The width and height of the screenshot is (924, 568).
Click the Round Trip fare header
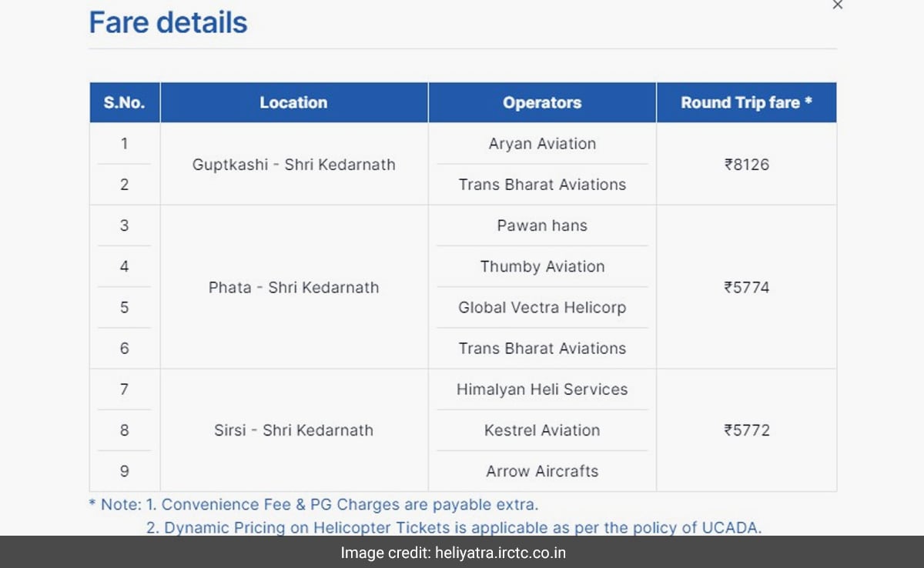(746, 102)
